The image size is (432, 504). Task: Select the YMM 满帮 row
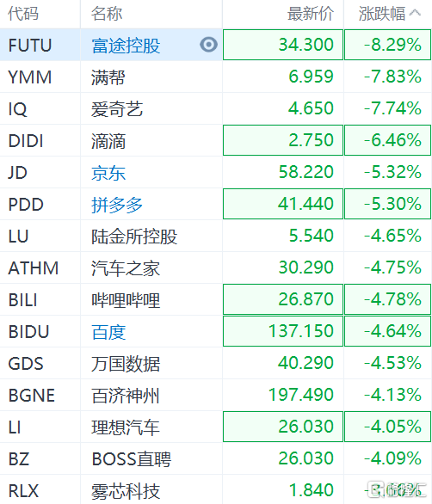coord(216,77)
